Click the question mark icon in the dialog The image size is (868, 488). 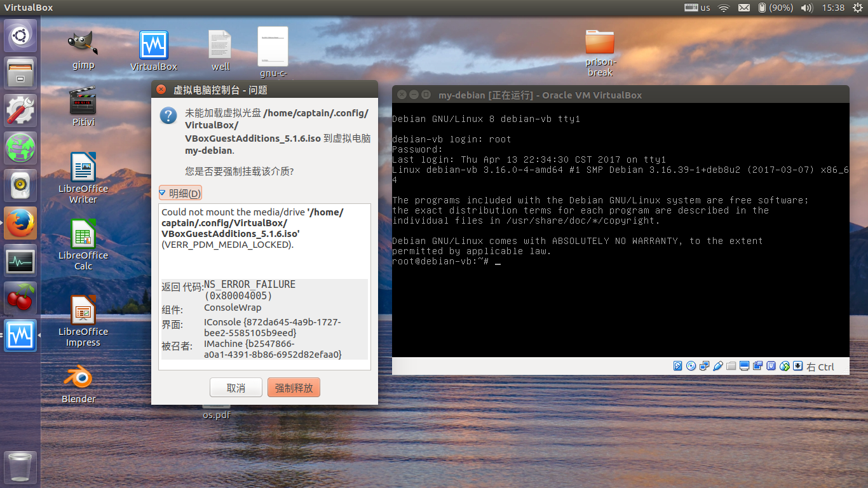pos(168,115)
